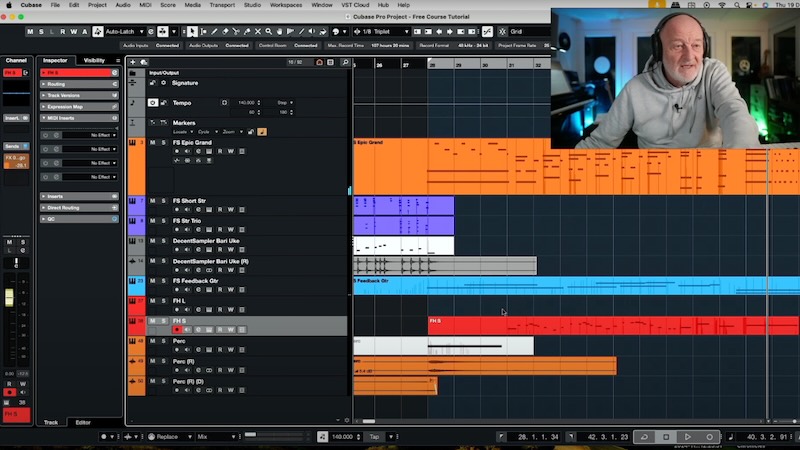The width and height of the screenshot is (800, 450).
Task: Activate tempo track toggle on Tempo
Action: [153, 103]
